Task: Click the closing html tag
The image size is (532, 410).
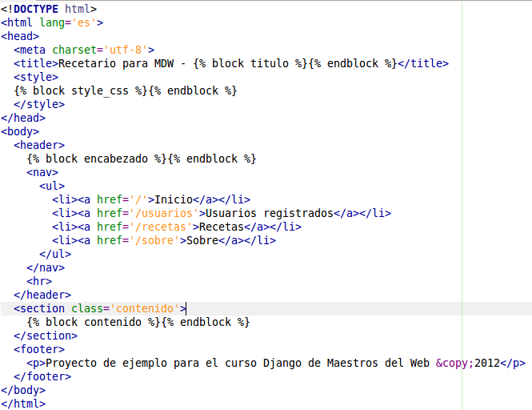Action: 23,404
